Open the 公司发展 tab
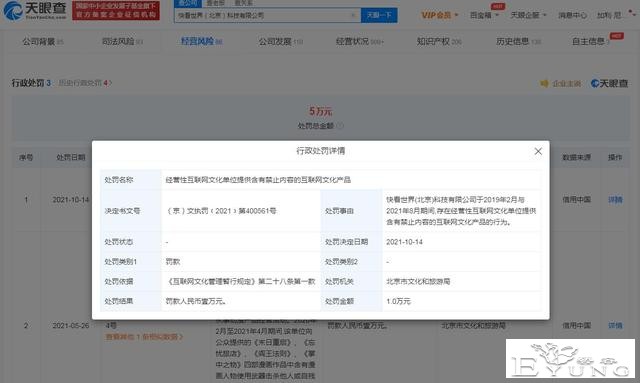This screenshot has width=640, height=383. 281,42
